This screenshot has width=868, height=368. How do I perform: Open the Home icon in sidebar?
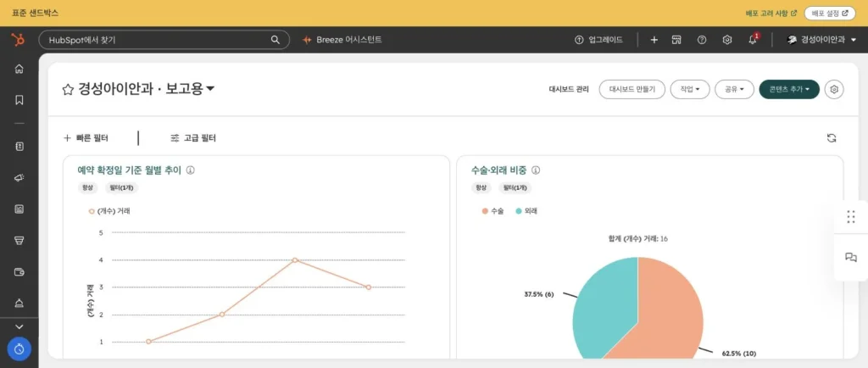[19, 70]
